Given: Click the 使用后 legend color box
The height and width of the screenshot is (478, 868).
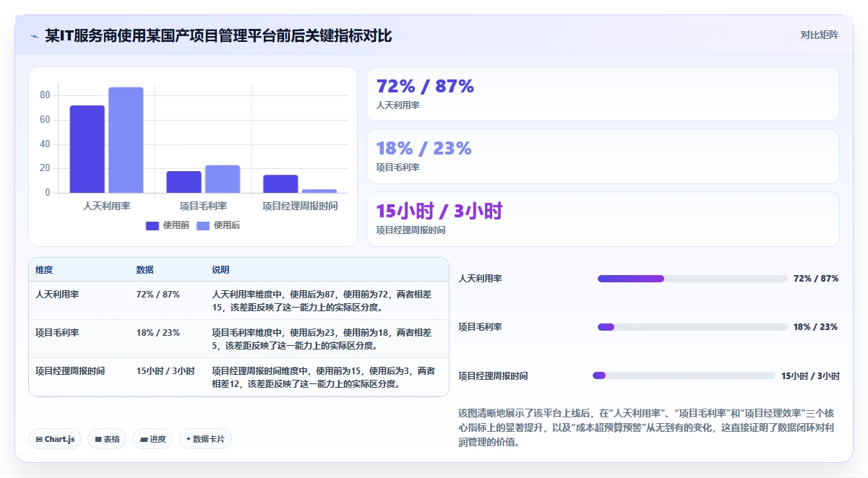Looking at the screenshot, I should coord(203,225).
